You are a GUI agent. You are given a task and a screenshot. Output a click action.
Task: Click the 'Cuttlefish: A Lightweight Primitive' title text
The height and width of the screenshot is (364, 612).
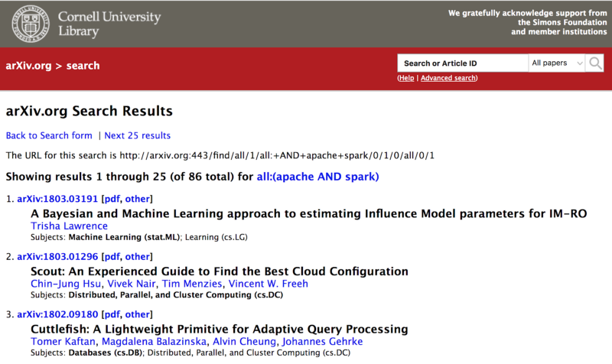[220, 329]
